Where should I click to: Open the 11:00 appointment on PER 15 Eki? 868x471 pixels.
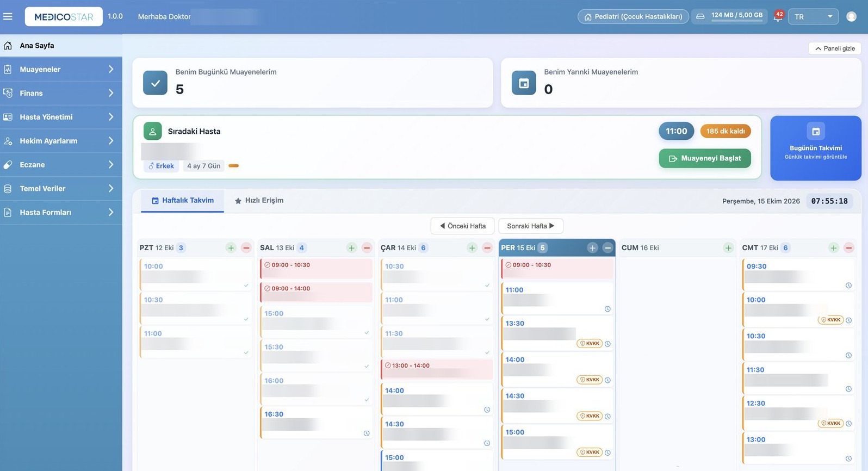(557, 299)
